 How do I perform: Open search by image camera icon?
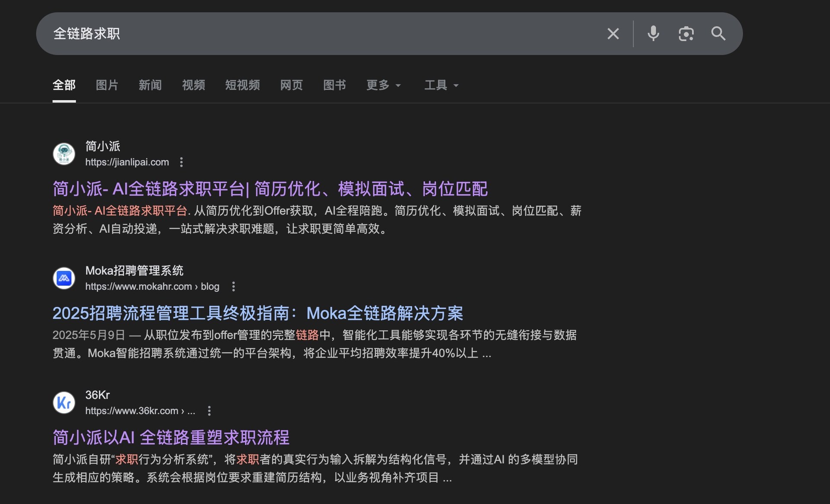[x=686, y=34]
